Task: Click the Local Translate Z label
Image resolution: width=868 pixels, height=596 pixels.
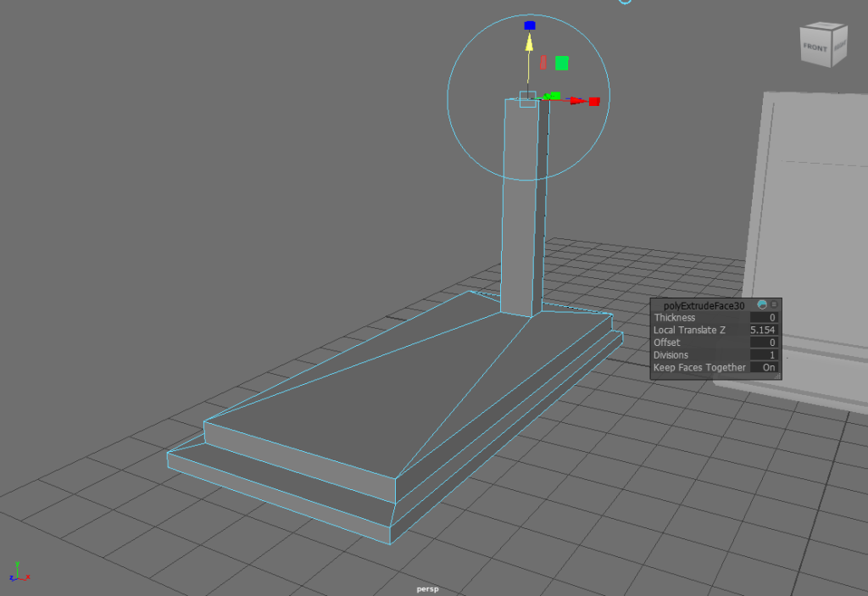Action: click(x=689, y=330)
